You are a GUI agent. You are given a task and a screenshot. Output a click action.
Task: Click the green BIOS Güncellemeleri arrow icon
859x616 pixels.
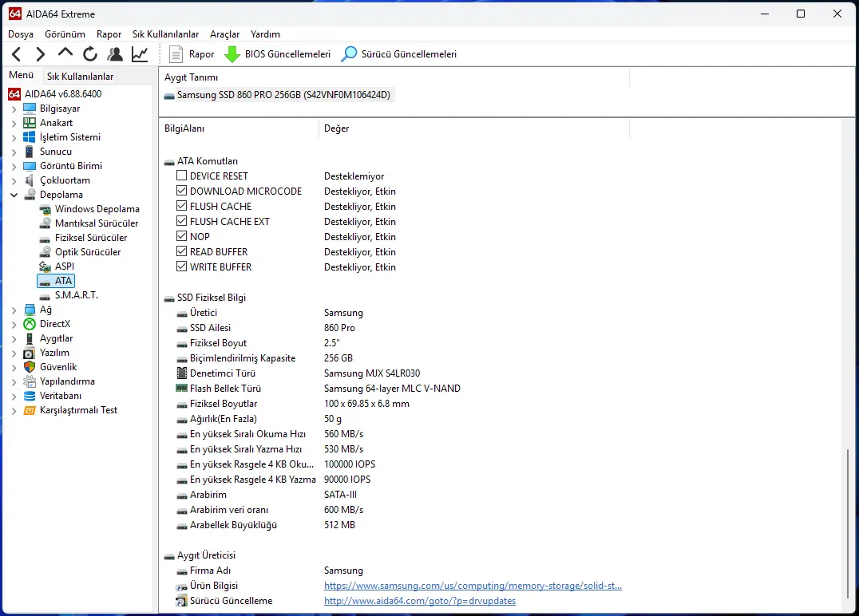coord(232,54)
